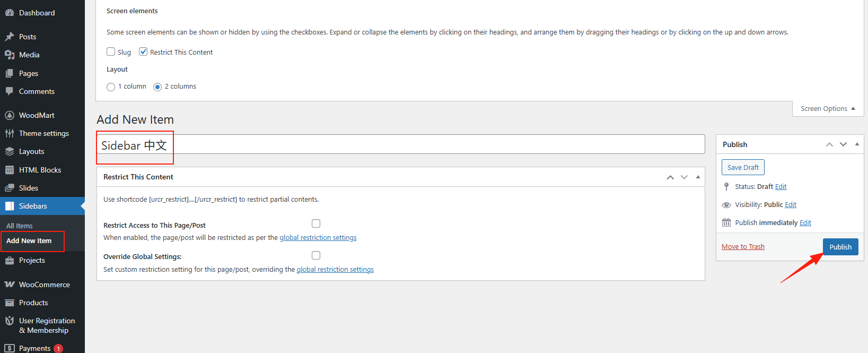Collapse the Screen Options panel tab
This screenshot has width=868, height=353.
click(828, 109)
